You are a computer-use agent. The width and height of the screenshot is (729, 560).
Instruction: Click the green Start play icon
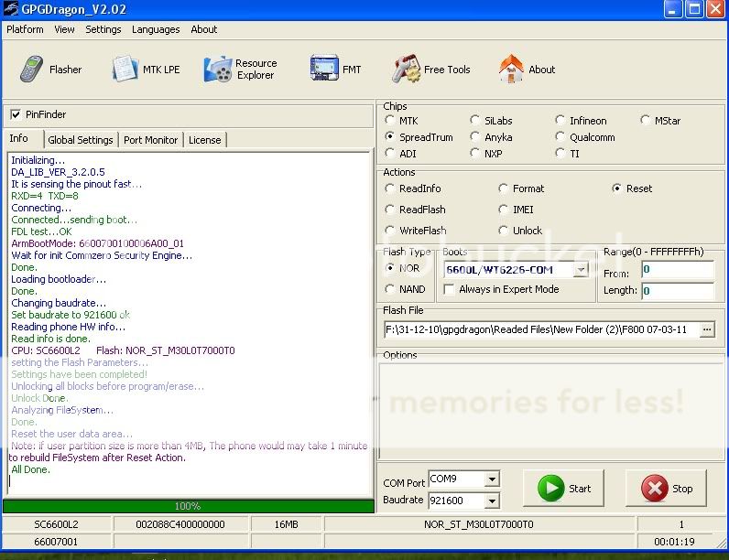tap(551, 488)
